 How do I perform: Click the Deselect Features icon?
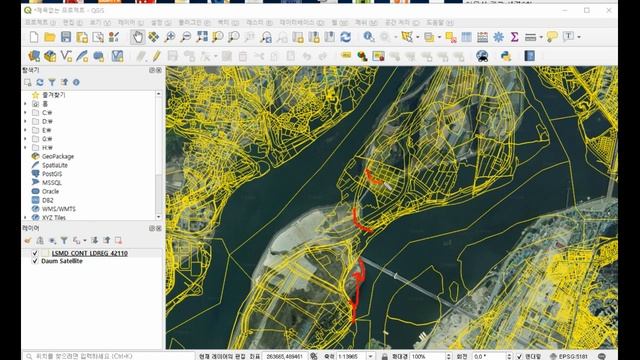451,37
